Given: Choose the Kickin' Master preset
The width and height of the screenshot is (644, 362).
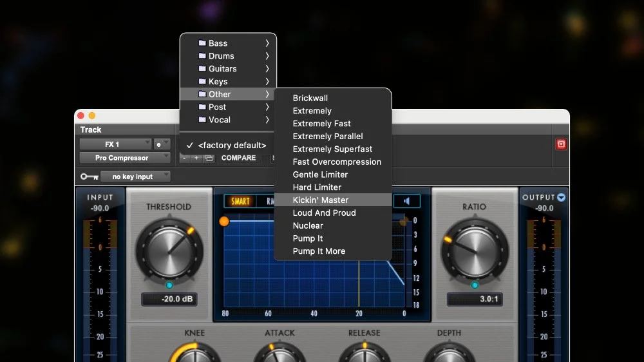Looking at the screenshot, I should [x=333, y=200].
